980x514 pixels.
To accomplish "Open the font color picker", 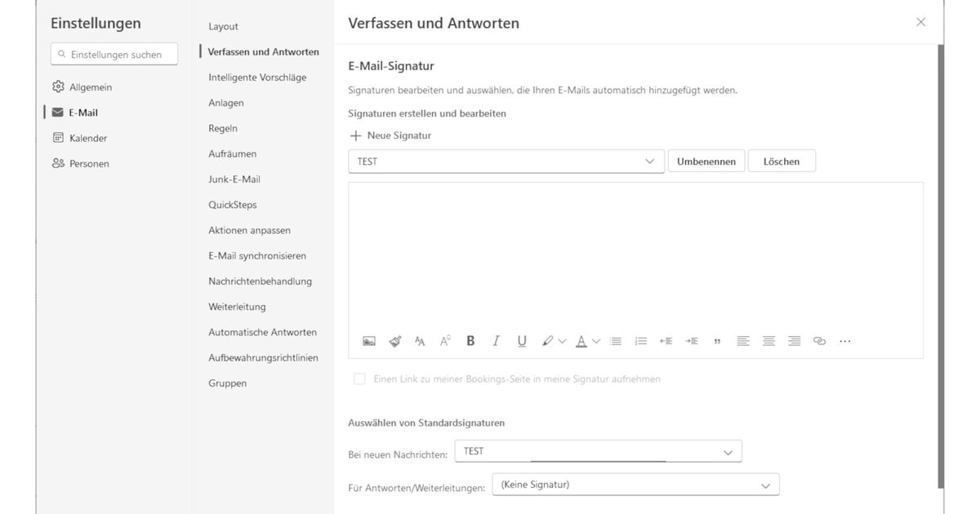I will [582, 340].
